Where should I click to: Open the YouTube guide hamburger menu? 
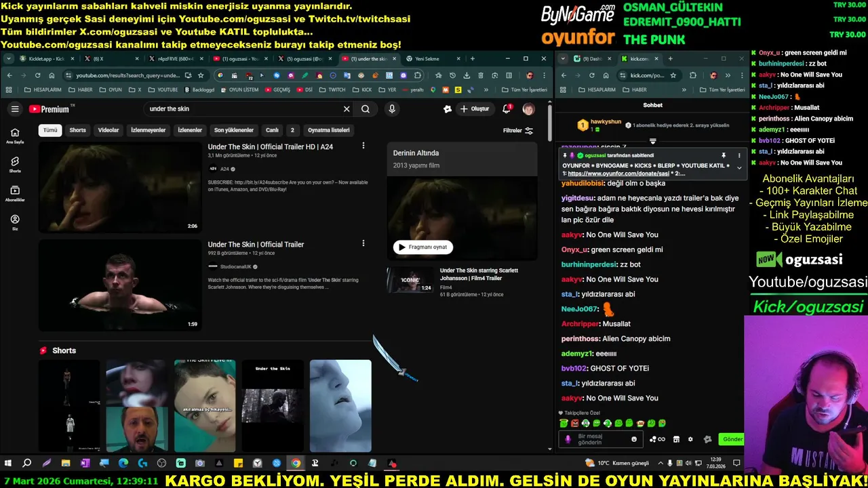15,109
